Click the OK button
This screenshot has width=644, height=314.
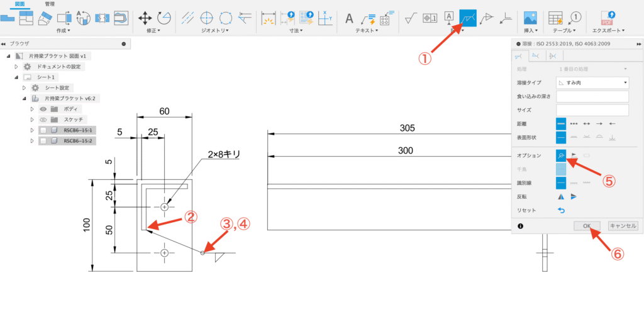tap(587, 226)
